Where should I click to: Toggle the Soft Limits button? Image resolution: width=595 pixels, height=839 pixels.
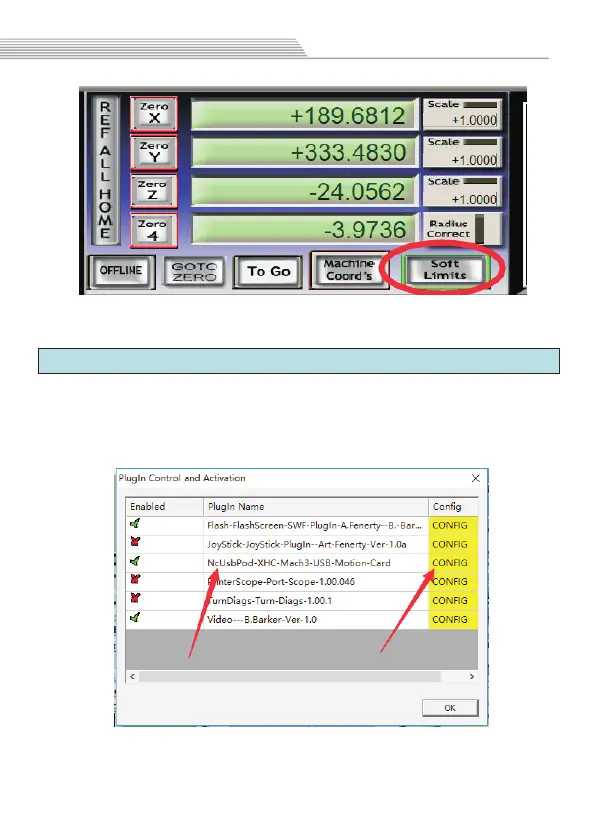pyautogui.click(x=445, y=270)
